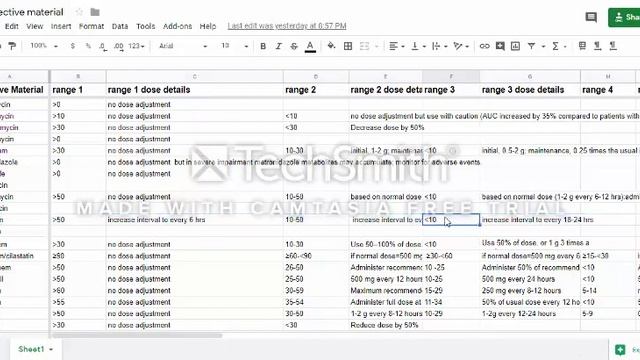Click the filter funnel icon
640x360 pixels.
(x=531, y=46)
